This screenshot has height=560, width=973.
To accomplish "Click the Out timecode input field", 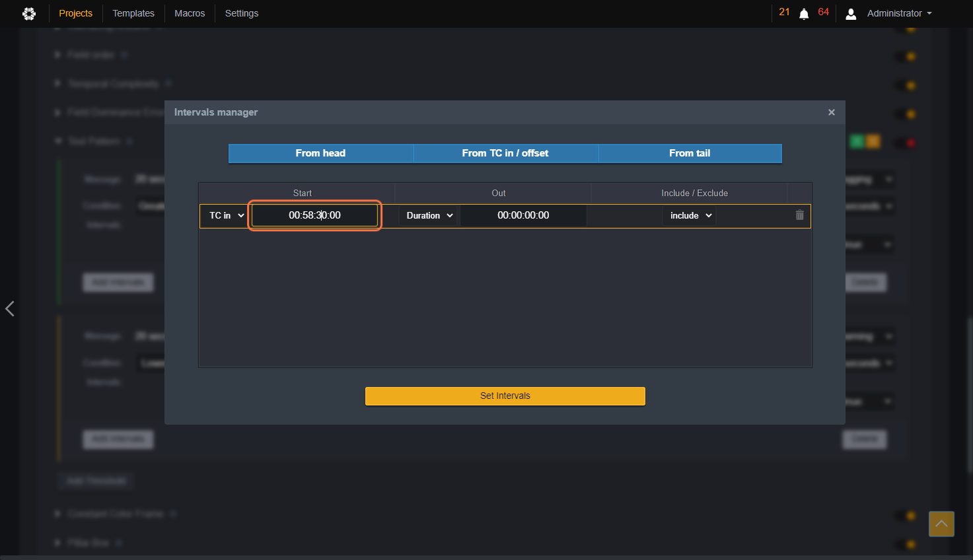I will point(523,215).
